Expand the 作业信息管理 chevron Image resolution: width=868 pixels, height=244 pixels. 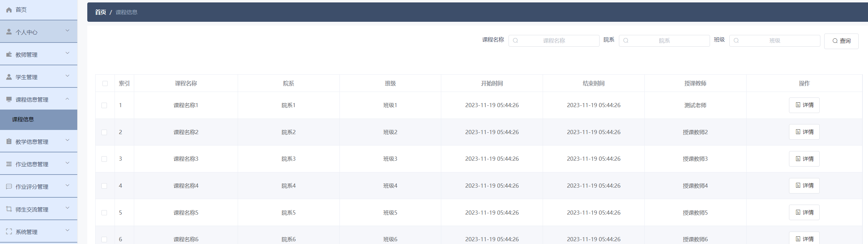(x=68, y=163)
